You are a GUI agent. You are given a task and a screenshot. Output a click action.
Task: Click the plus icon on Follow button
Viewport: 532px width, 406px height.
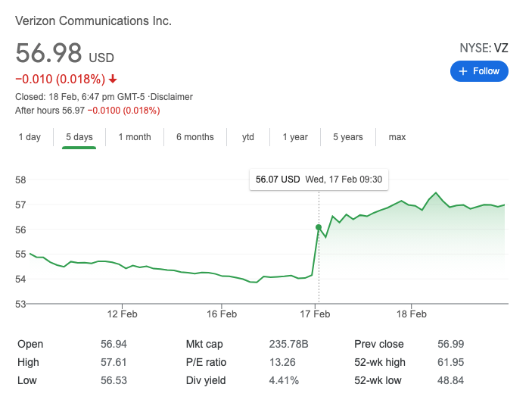point(463,71)
